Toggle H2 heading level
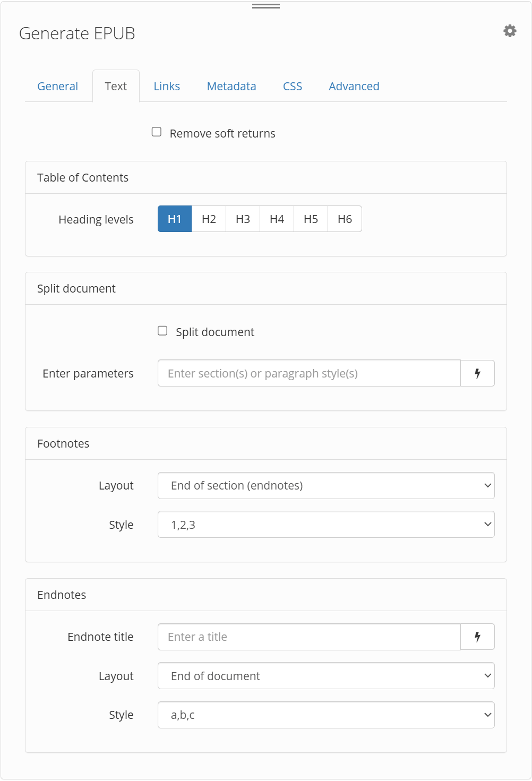Viewport: 532px width, 781px height. coord(209,219)
